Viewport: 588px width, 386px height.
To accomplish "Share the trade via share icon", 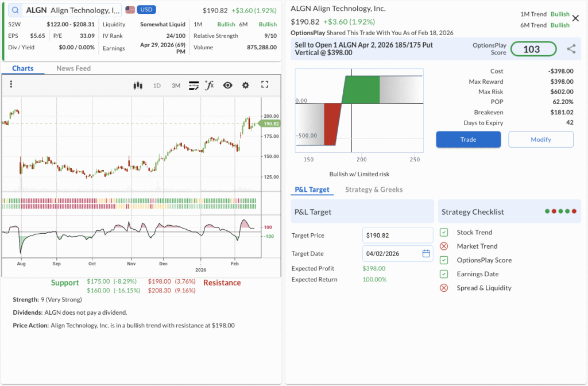I will click(x=571, y=49).
